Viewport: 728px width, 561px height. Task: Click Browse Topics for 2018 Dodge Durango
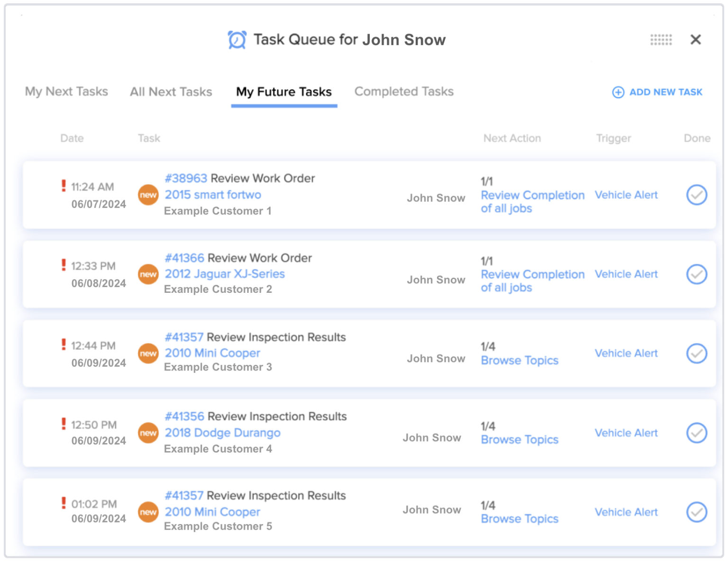(x=519, y=440)
